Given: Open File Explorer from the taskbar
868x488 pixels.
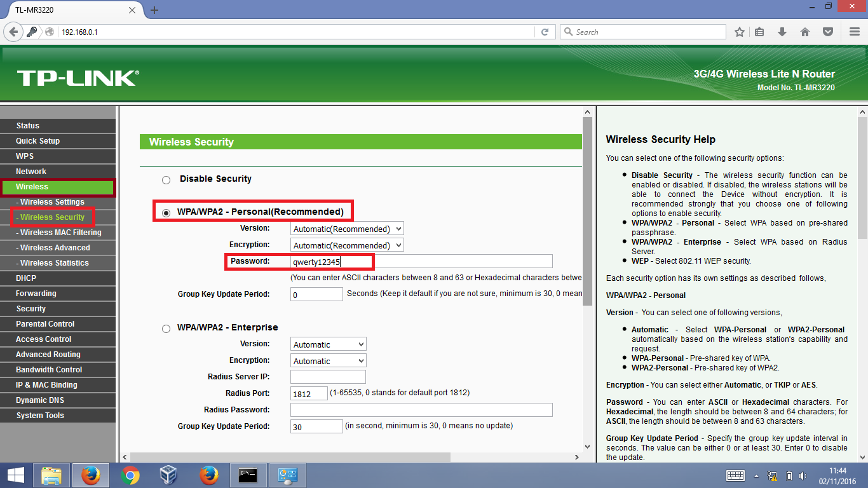Looking at the screenshot, I should click(x=51, y=475).
